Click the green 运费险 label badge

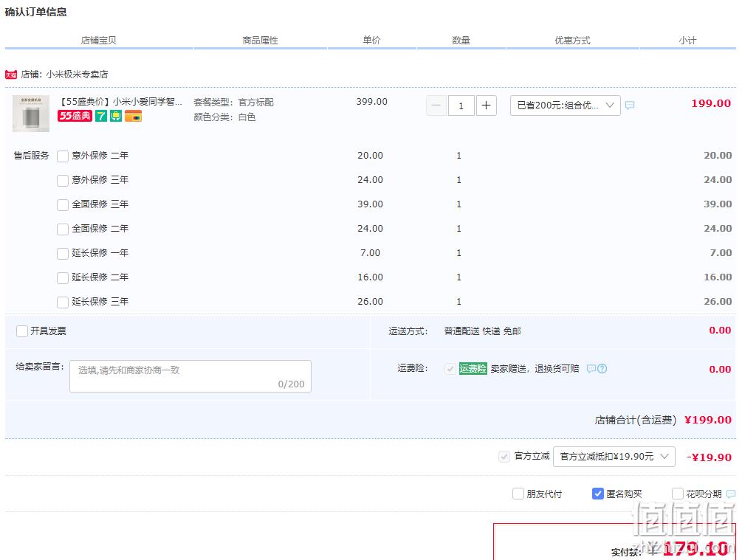tap(473, 368)
